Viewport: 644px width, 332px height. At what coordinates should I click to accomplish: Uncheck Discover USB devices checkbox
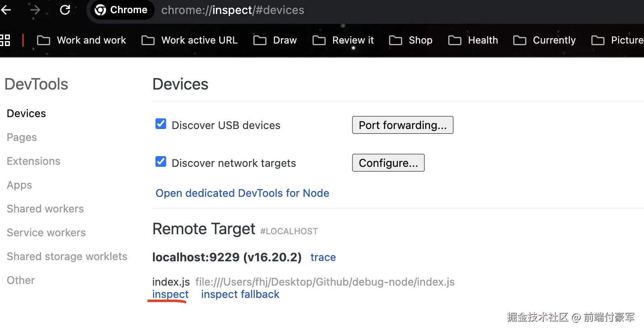click(x=161, y=124)
